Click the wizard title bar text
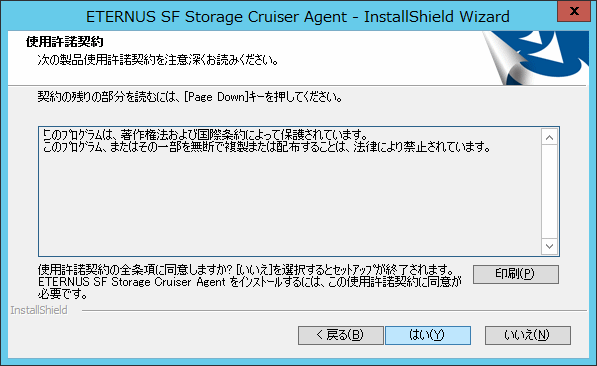This screenshot has height=366, width=597. tap(298, 17)
